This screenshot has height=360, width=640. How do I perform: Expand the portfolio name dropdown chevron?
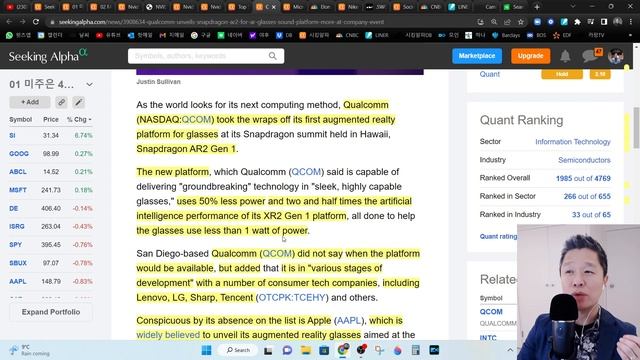tap(89, 84)
